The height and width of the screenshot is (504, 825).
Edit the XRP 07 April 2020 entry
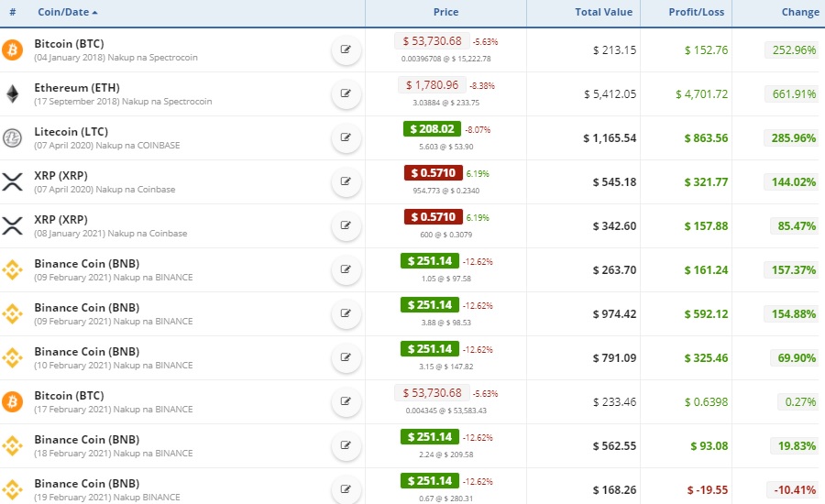point(346,181)
